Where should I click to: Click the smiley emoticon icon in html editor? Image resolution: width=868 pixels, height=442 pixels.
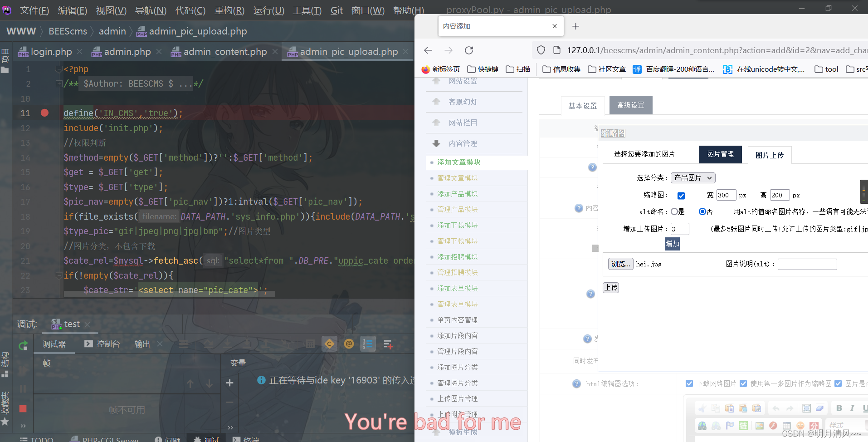(x=800, y=425)
